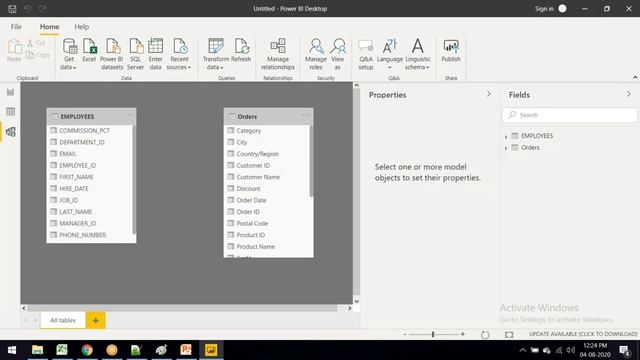This screenshot has height=360, width=640.
Task: Add a new layout tab
Action: (x=96, y=320)
